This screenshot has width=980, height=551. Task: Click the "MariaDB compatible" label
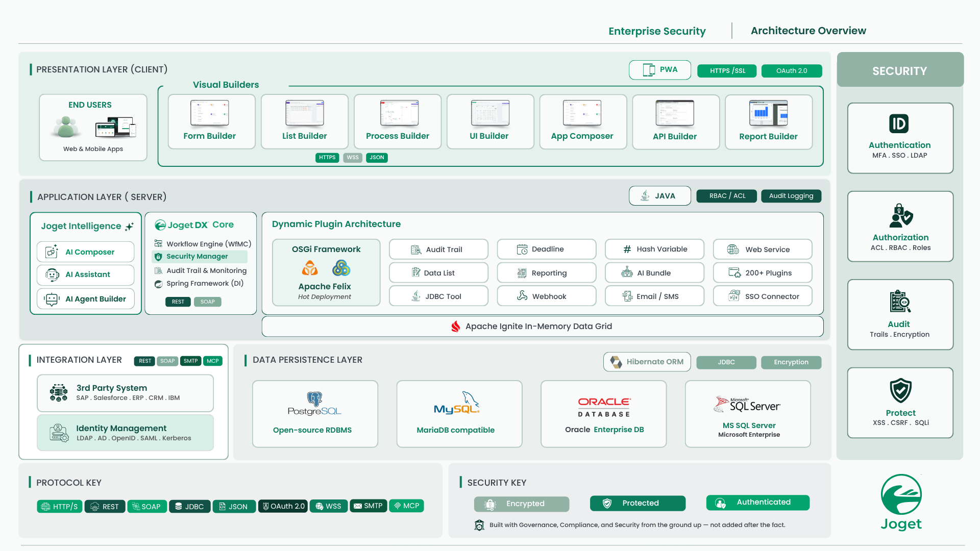[x=456, y=430]
